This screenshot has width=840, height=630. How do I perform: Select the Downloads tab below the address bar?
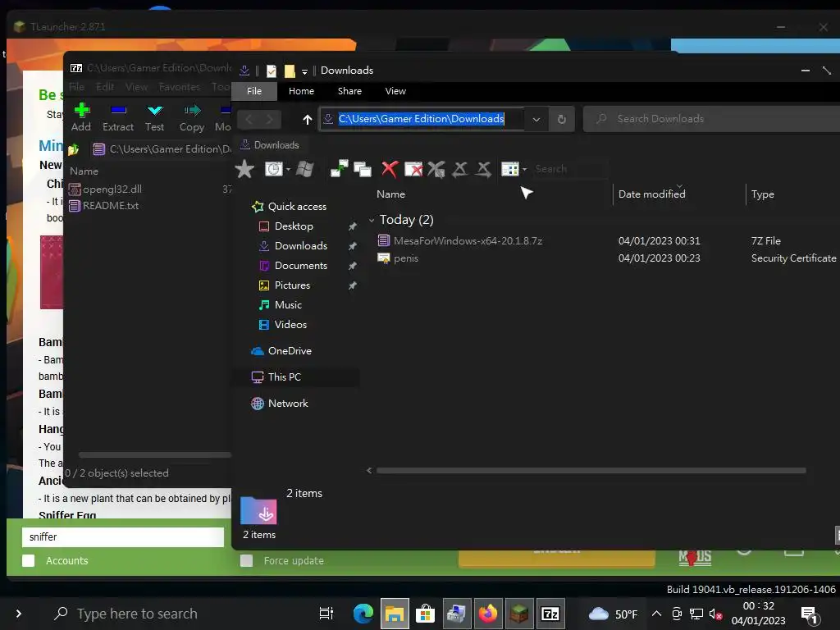(269, 145)
